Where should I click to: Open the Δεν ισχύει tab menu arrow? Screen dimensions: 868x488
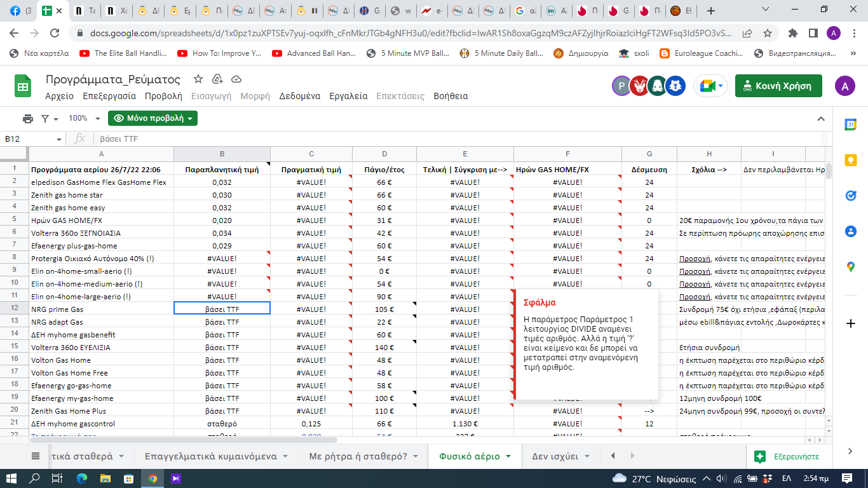pyautogui.click(x=587, y=456)
